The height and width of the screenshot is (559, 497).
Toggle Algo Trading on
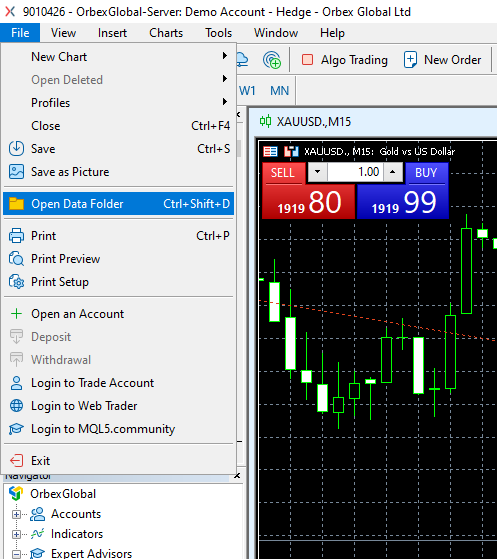344,60
